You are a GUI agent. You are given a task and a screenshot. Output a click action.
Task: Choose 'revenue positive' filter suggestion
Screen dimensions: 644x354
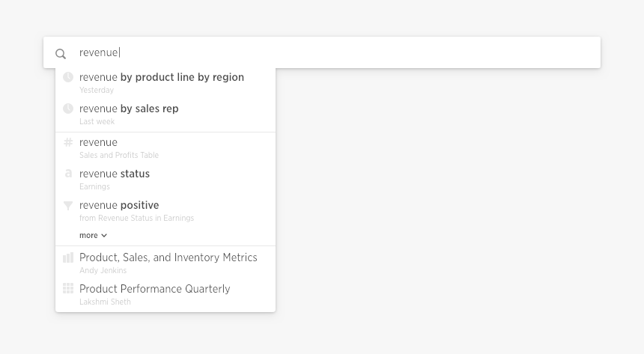pyautogui.click(x=165, y=210)
